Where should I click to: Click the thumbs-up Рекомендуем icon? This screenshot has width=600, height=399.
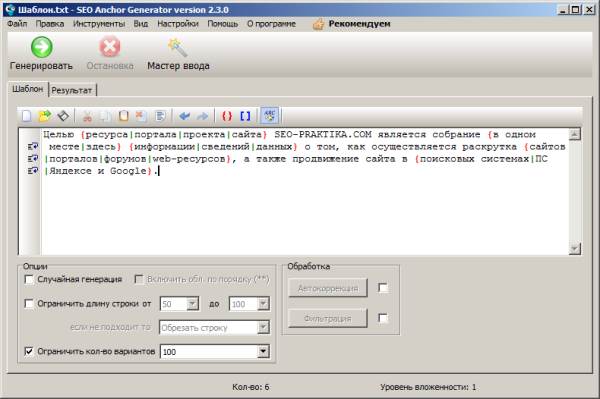coord(318,24)
